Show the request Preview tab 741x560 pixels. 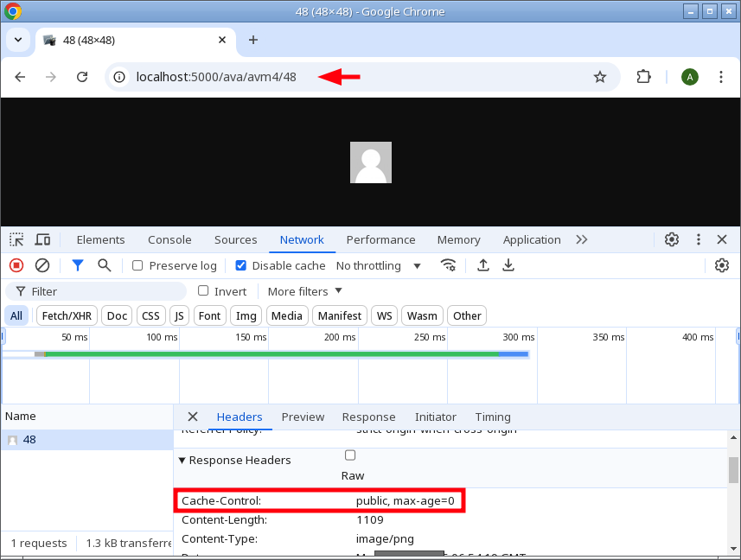pos(303,417)
